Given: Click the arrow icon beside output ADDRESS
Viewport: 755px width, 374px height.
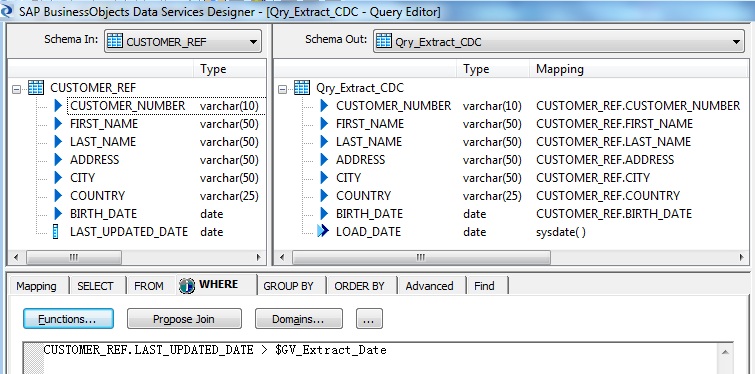Looking at the screenshot, I should coord(324,159).
